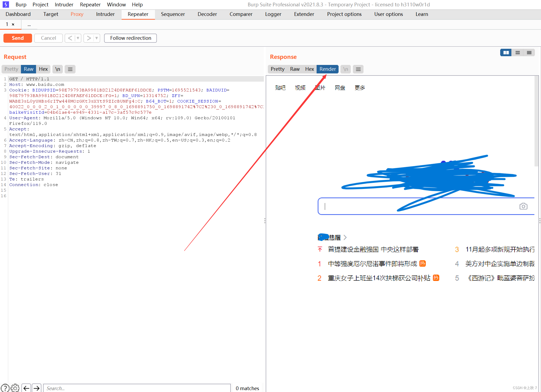Select Hex view in Response pane
Viewport: 541px width, 392px height.
pos(309,69)
